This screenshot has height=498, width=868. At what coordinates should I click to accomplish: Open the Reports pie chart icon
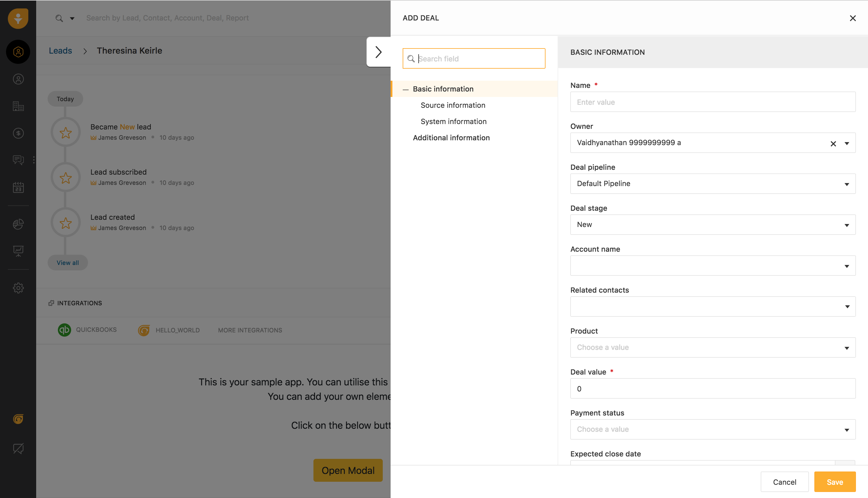(18, 224)
